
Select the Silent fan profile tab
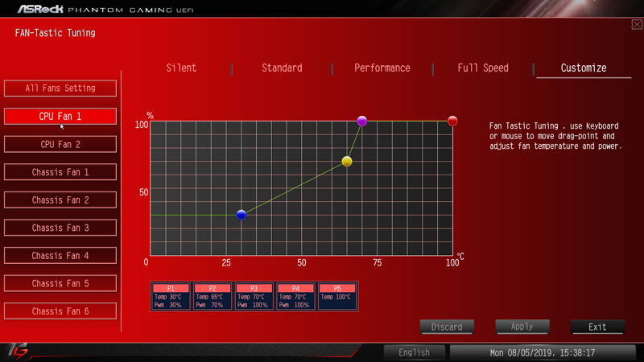tap(181, 68)
